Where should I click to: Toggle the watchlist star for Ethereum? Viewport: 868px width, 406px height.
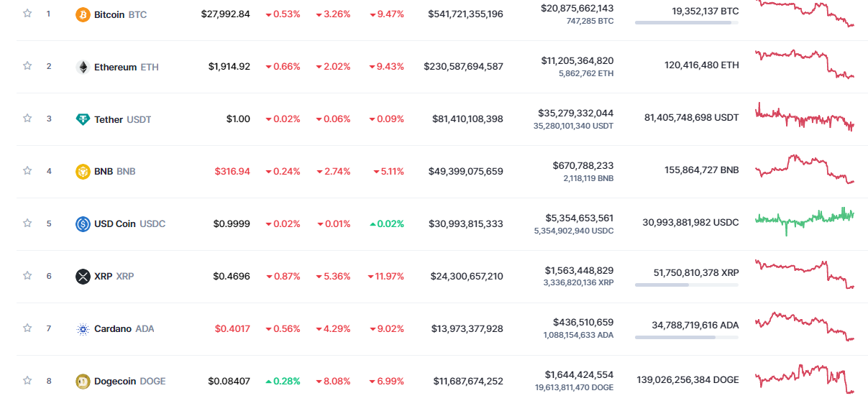pos(27,66)
